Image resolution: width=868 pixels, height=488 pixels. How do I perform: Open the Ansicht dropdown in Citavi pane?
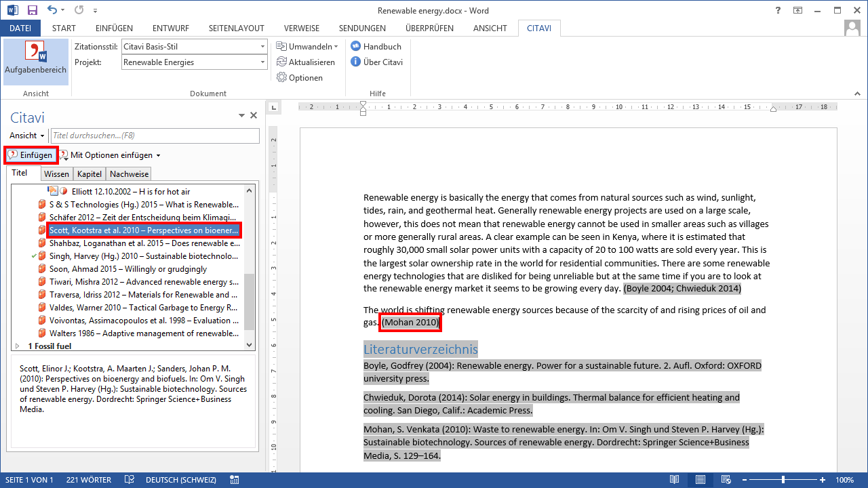click(x=27, y=136)
